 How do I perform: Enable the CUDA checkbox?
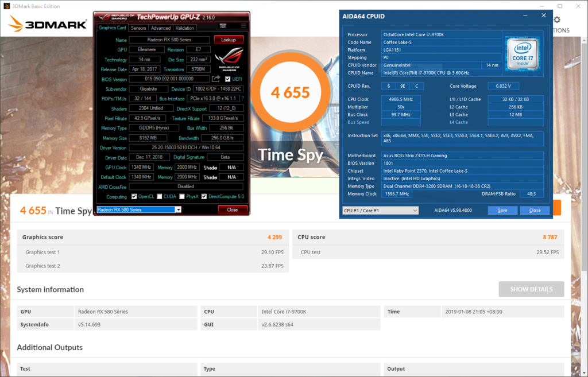coord(160,196)
